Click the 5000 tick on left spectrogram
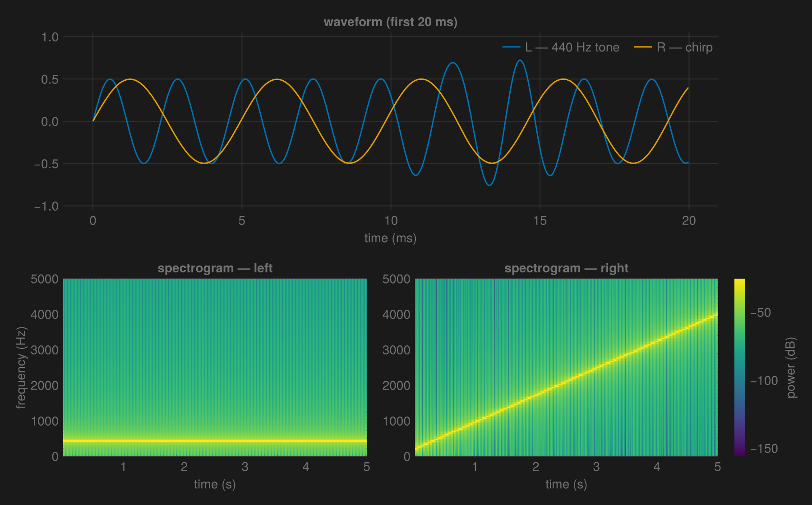This screenshot has height=505, width=812. [45, 279]
